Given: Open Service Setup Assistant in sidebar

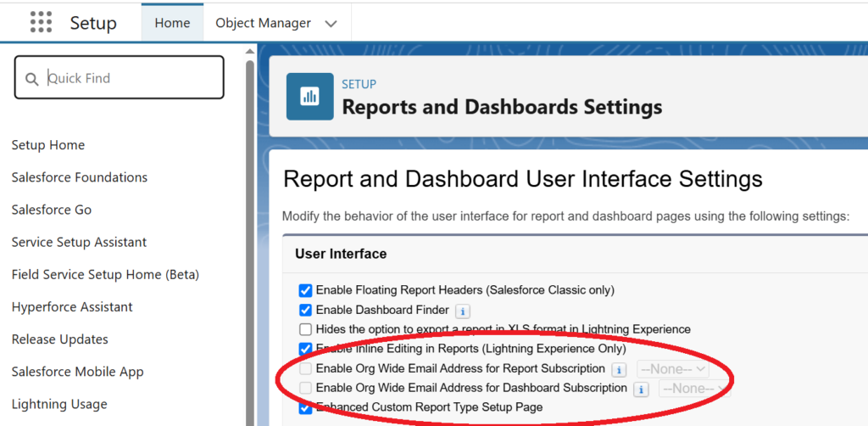Looking at the screenshot, I should (x=79, y=242).
